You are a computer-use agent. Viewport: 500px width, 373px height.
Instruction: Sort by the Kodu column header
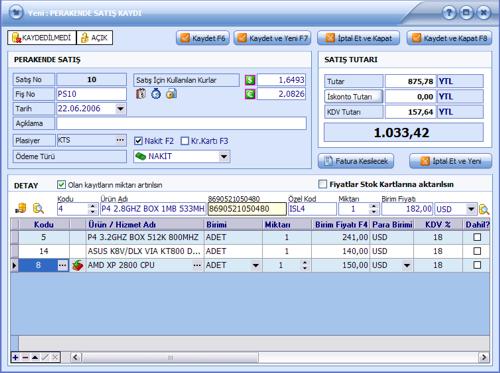click(44, 225)
